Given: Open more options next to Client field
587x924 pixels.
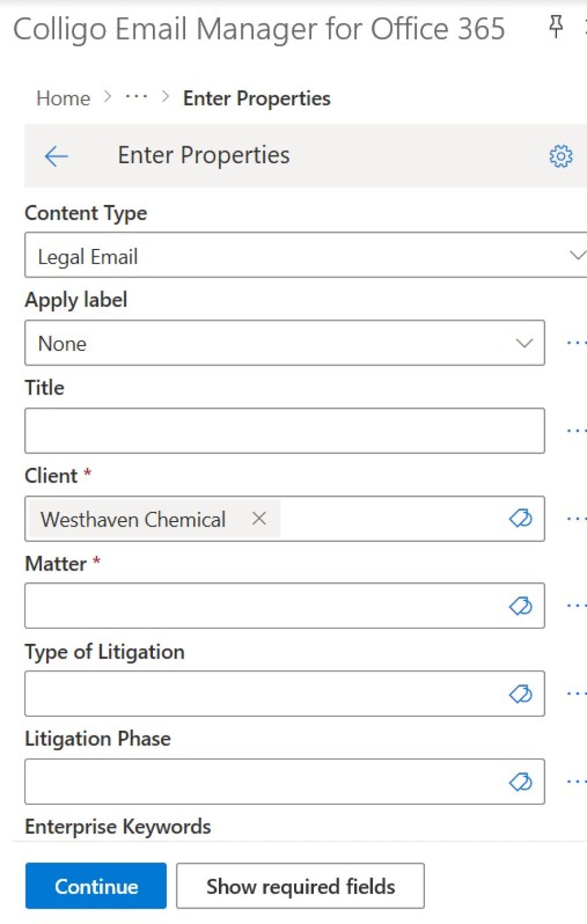Looking at the screenshot, I should 576,519.
